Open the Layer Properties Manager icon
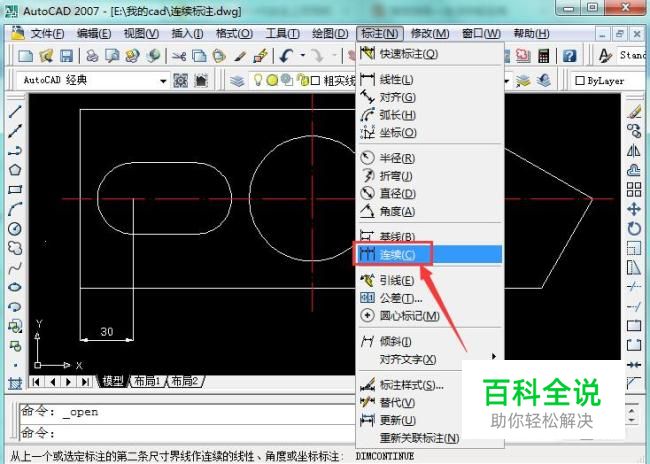This screenshot has height=464, width=650. click(238, 80)
